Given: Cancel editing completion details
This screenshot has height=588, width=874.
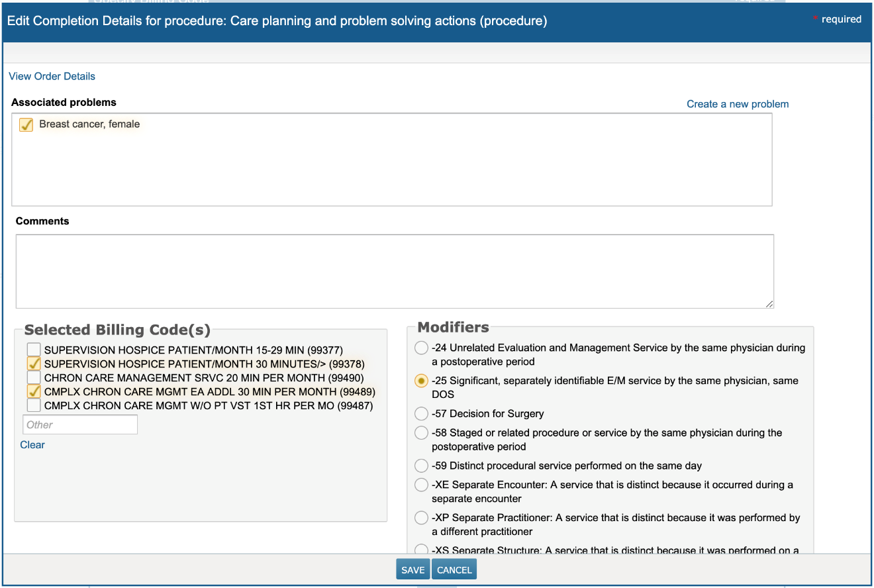Looking at the screenshot, I should point(454,570).
